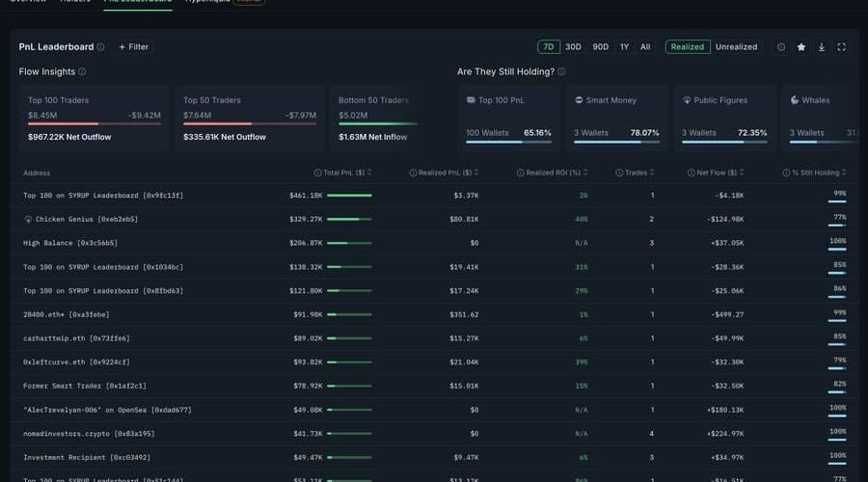Click the Smart Money holding progress bar
The height and width of the screenshot is (482, 868).
pos(616,143)
